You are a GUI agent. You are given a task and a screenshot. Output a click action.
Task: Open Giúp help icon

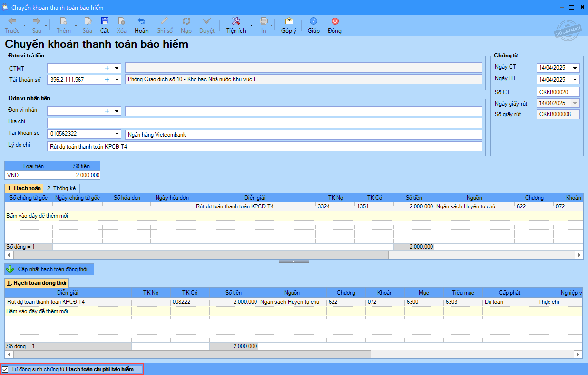[314, 21]
